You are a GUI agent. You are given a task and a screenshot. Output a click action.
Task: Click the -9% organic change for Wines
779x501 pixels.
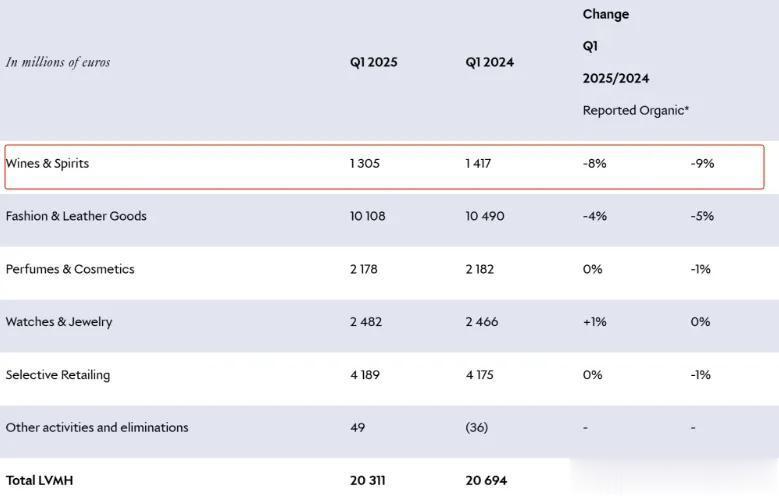pos(702,164)
